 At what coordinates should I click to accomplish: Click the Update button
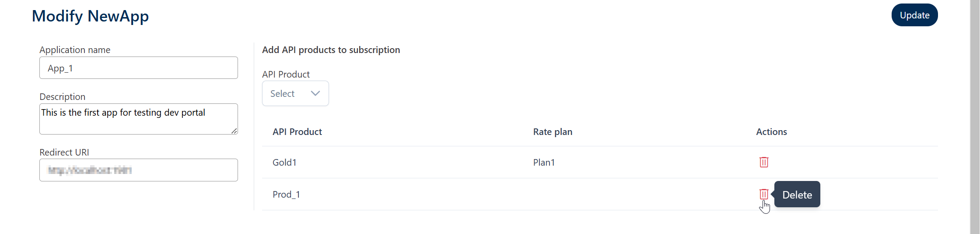[914, 15]
